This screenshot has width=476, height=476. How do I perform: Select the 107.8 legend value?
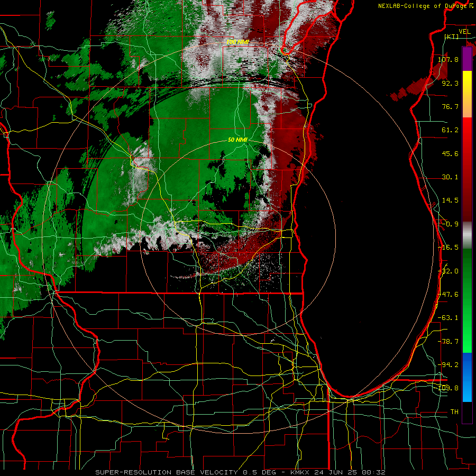448,59
